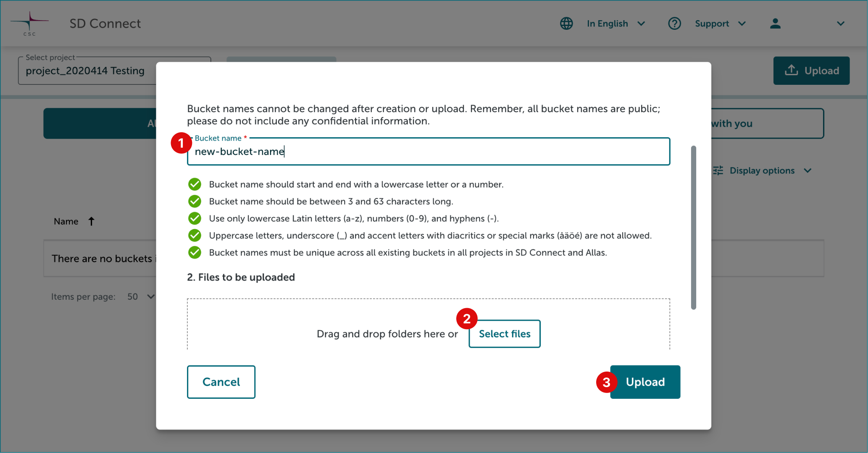The height and width of the screenshot is (453, 868).
Task: Click the Bucket name input field
Action: (x=429, y=152)
